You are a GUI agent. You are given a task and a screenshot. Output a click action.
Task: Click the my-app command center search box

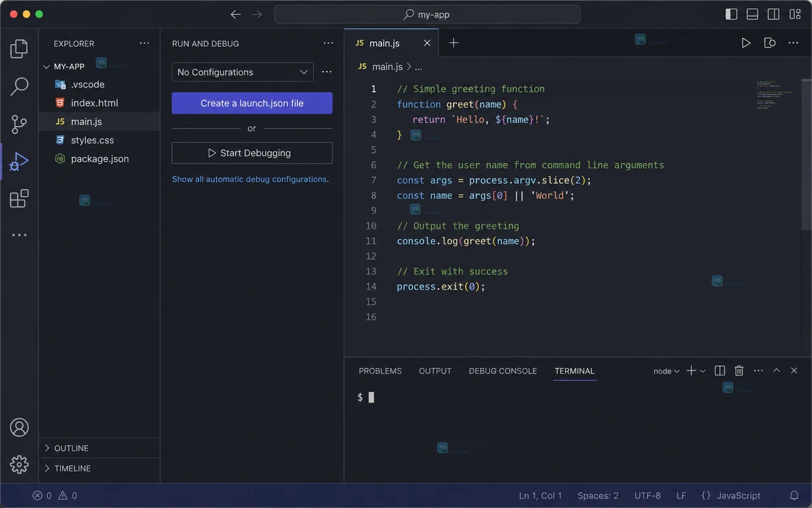[x=427, y=14]
